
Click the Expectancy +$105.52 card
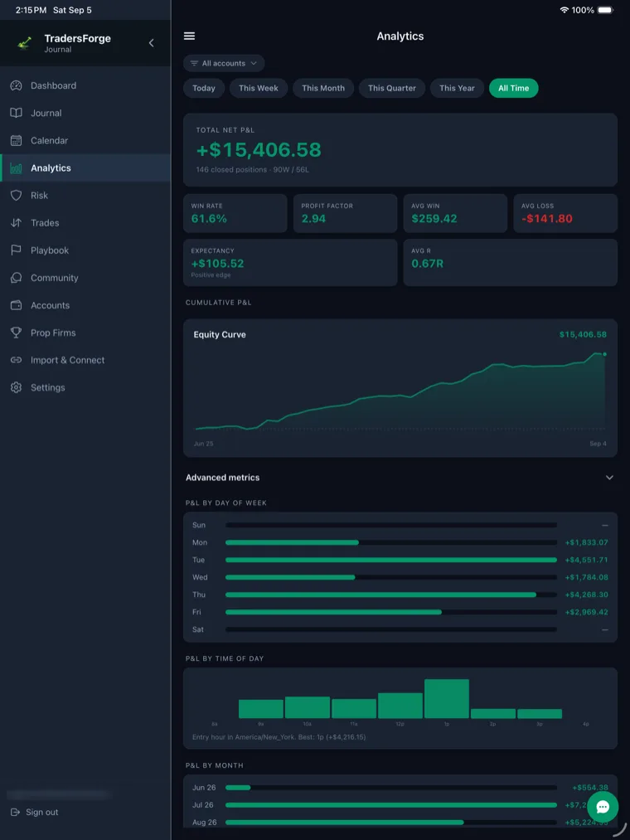pyautogui.click(x=290, y=263)
